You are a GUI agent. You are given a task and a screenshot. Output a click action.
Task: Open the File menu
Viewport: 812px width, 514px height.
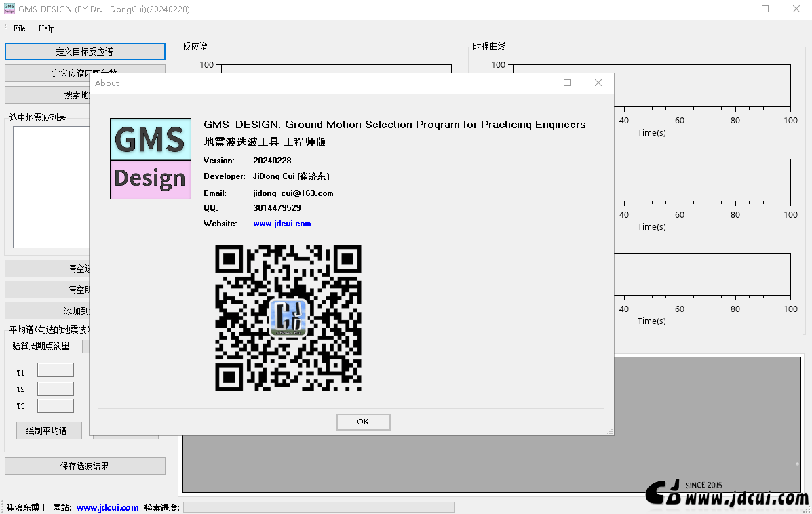19,28
